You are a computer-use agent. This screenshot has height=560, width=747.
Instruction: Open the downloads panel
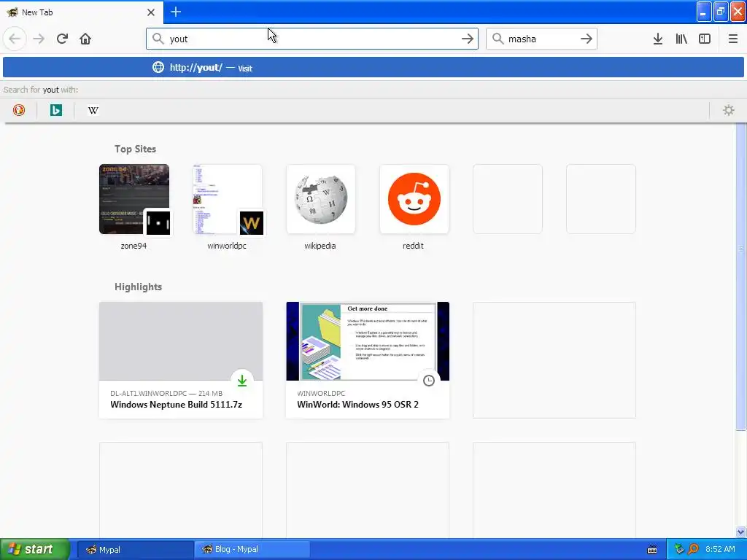pos(658,39)
